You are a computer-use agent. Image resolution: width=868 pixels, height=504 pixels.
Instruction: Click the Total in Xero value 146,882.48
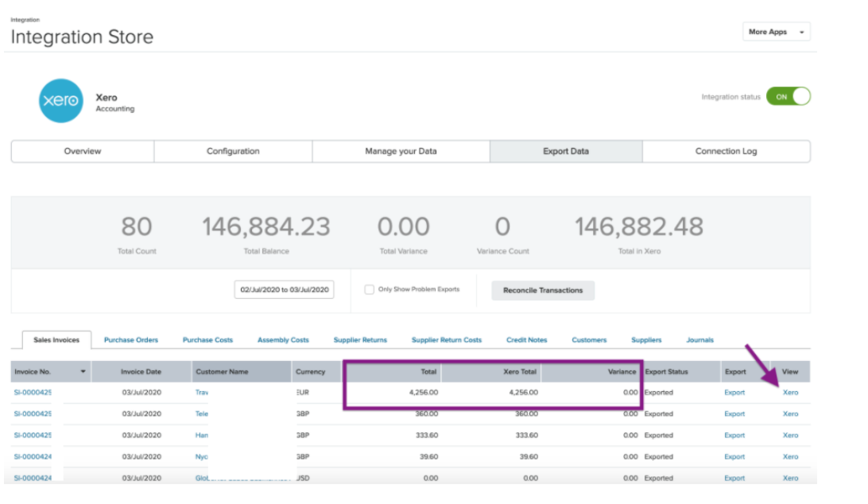pyautogui.click(x=639, y=227)
